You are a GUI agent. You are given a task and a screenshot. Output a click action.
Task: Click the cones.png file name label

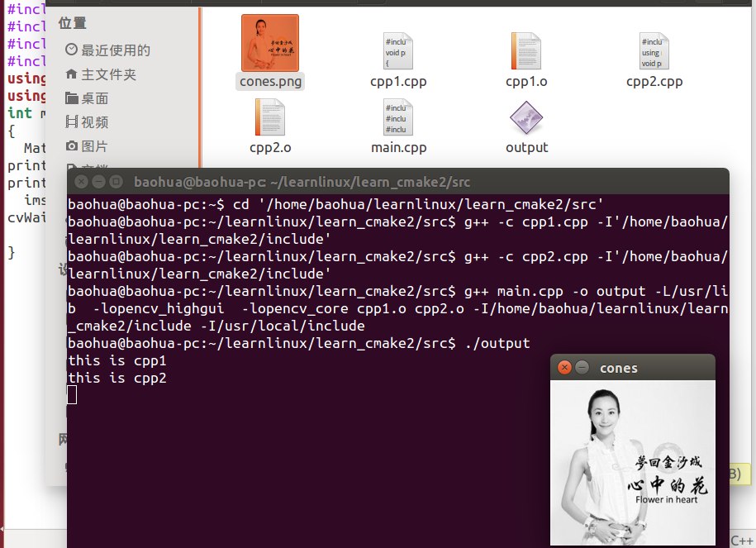(x=270, y=82)
